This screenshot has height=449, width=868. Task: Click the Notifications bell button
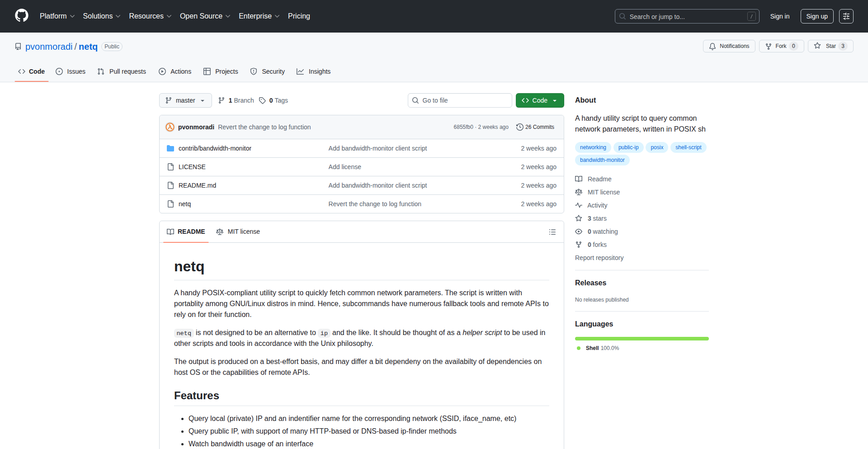[729, 46]
